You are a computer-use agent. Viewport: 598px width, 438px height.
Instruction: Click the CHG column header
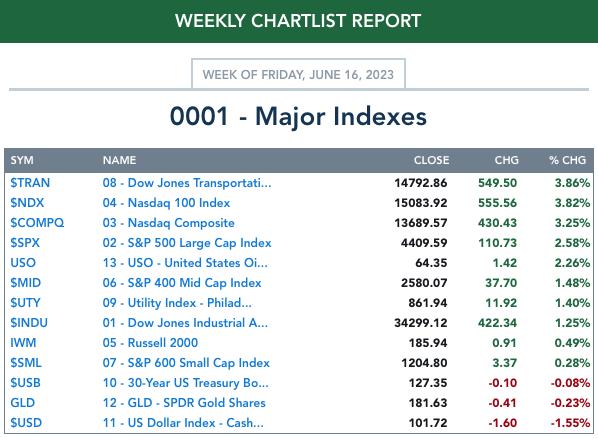(x=506, y=160)
